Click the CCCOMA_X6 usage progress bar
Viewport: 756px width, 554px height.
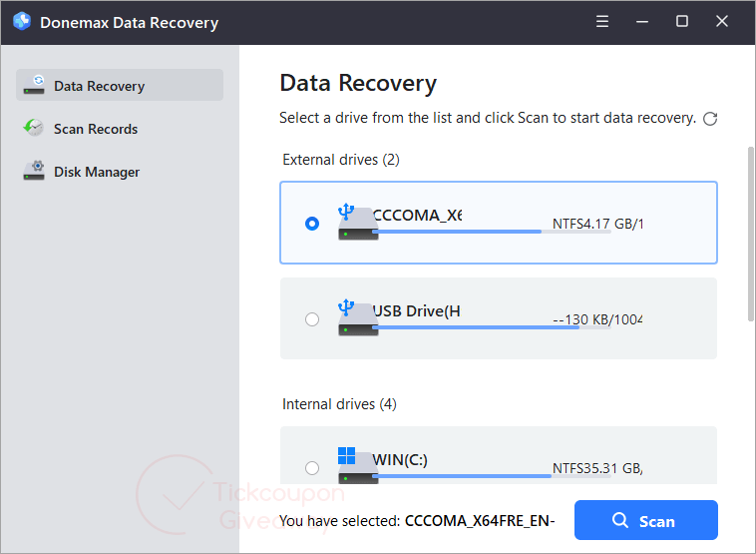[492, 232]
